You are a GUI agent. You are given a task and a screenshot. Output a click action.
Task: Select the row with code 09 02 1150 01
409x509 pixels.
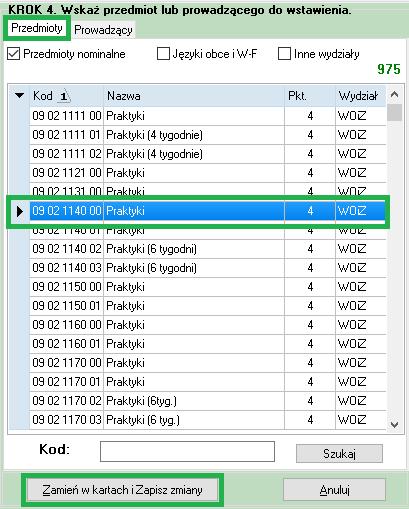point(208,306)
